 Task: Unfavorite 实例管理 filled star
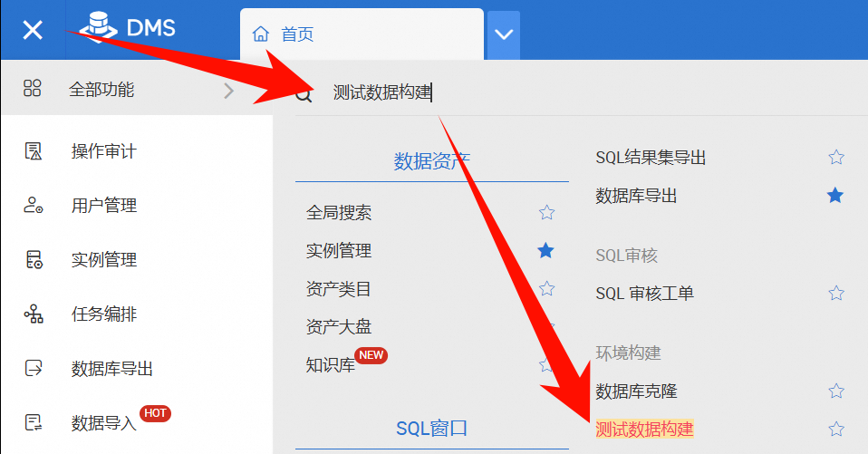click(545, 250)
